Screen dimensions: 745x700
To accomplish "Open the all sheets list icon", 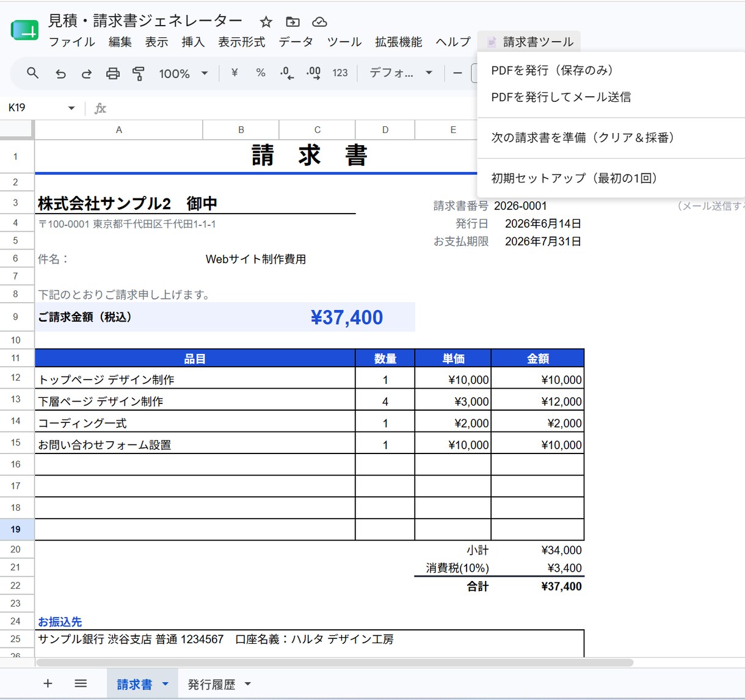I will (81, 684).
